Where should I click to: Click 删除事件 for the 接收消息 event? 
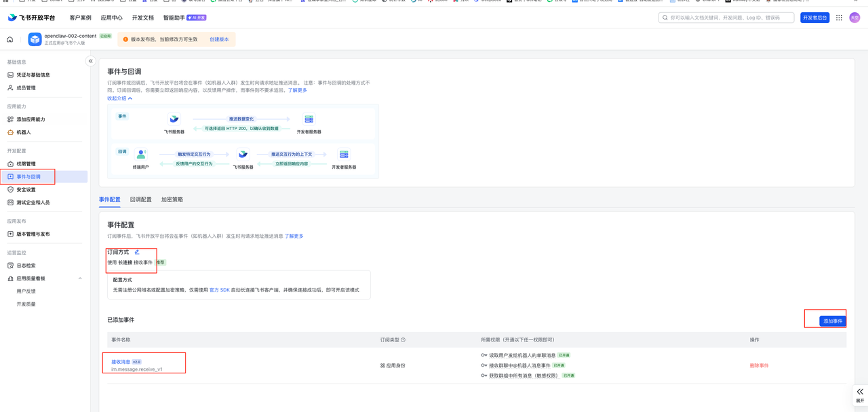click(759, 366)
